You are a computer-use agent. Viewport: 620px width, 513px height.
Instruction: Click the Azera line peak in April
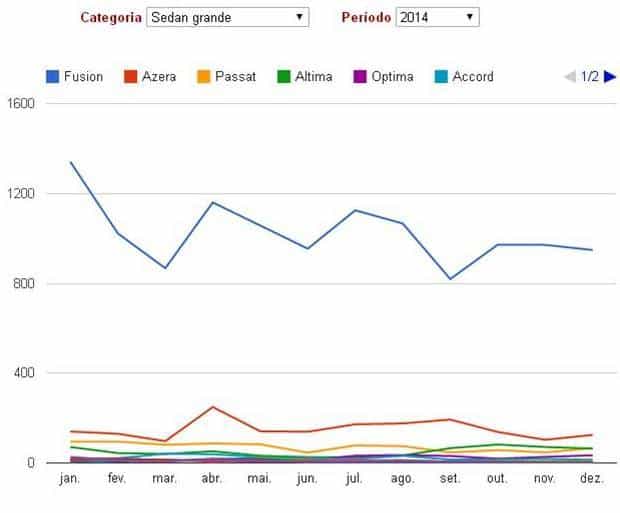(x=212, y=407)
